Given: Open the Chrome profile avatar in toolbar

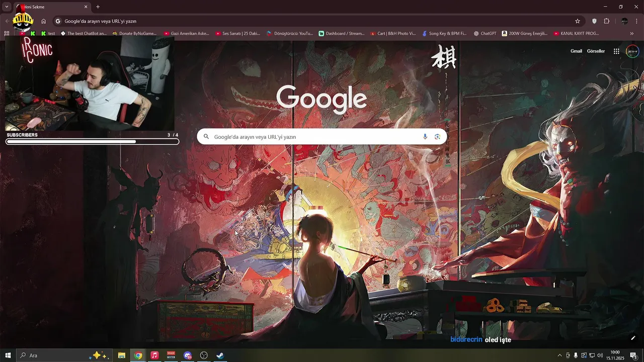Looking at the screenshot, I should (624, 21).
